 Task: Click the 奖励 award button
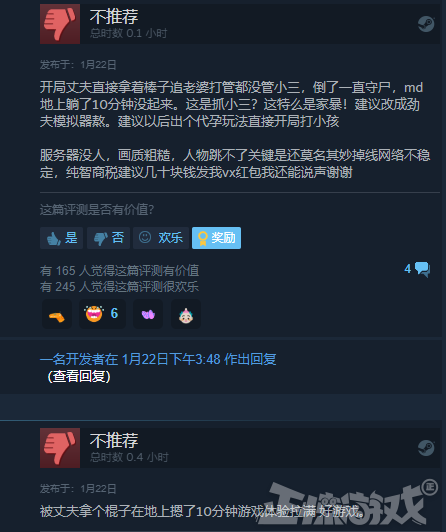(x=216, y=238)
